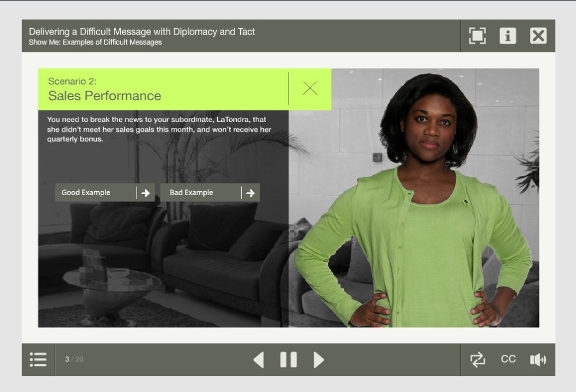Close the course player with the top-right X
Viewport: 576px width, 392px height.
click(538, 36)
